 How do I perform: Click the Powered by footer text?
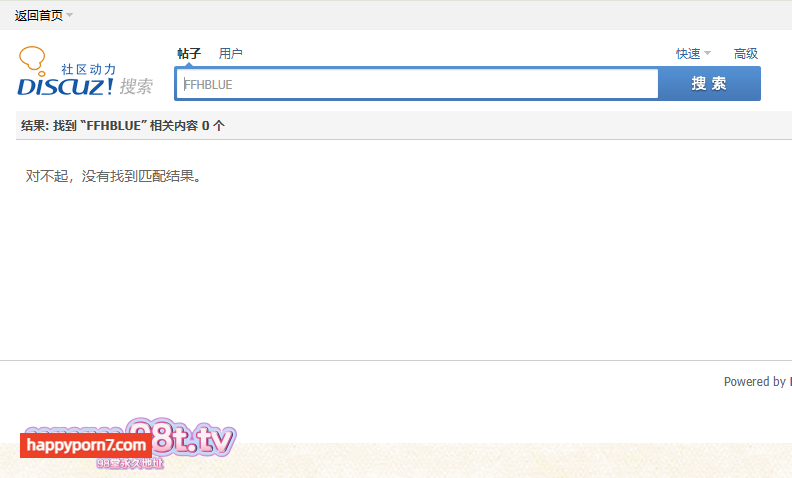pyautogui.click(x=757, y=381)
